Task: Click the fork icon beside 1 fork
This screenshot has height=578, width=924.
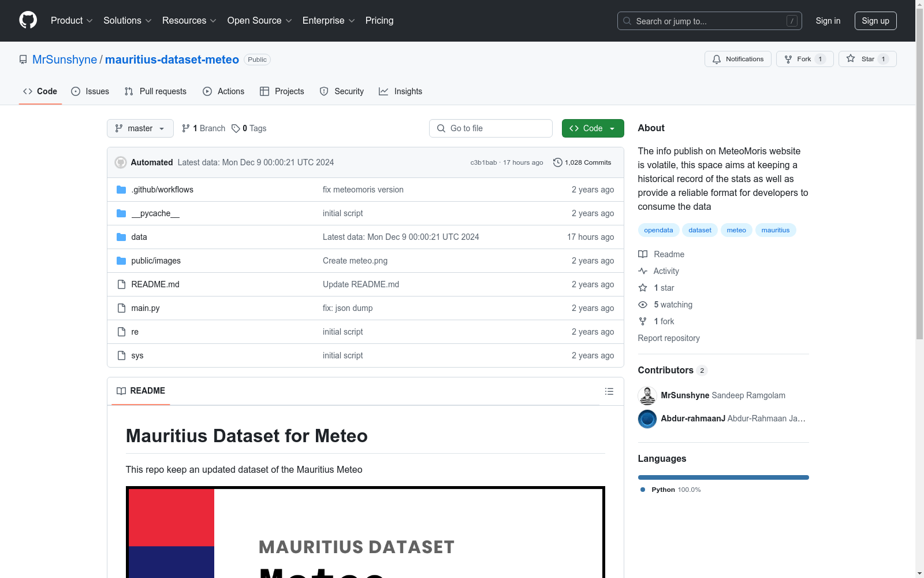Action: click(x=643, y=321)
